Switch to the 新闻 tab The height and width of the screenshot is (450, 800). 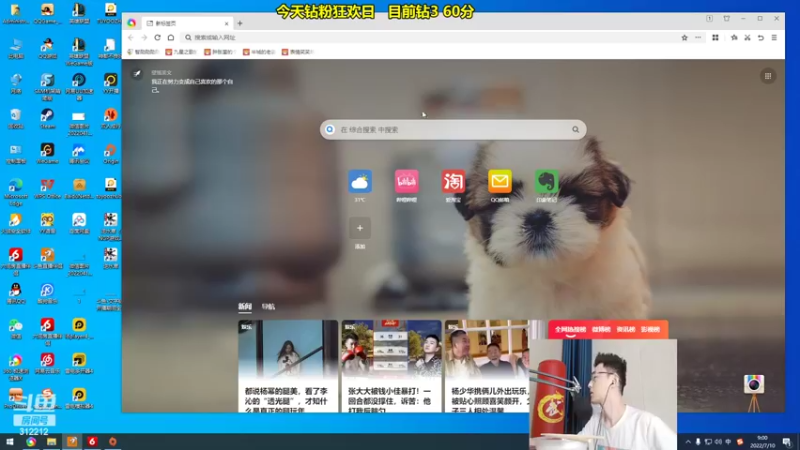[245, 306]
